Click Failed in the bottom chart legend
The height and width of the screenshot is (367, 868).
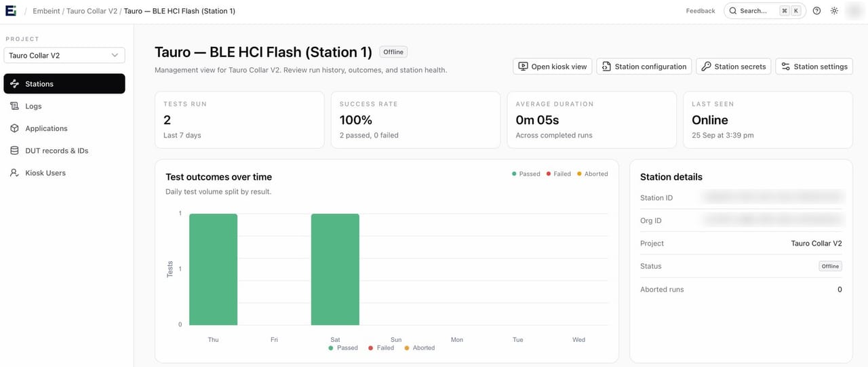coord(381,348)
